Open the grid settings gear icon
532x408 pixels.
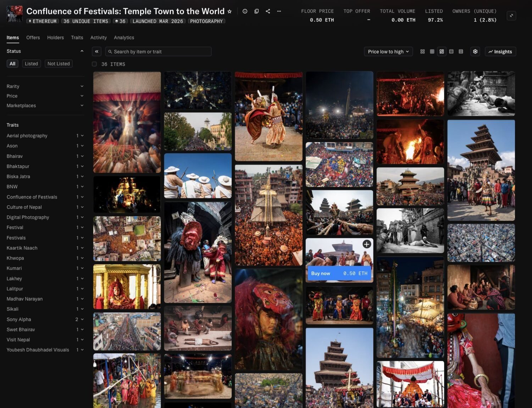pos(475,51)
